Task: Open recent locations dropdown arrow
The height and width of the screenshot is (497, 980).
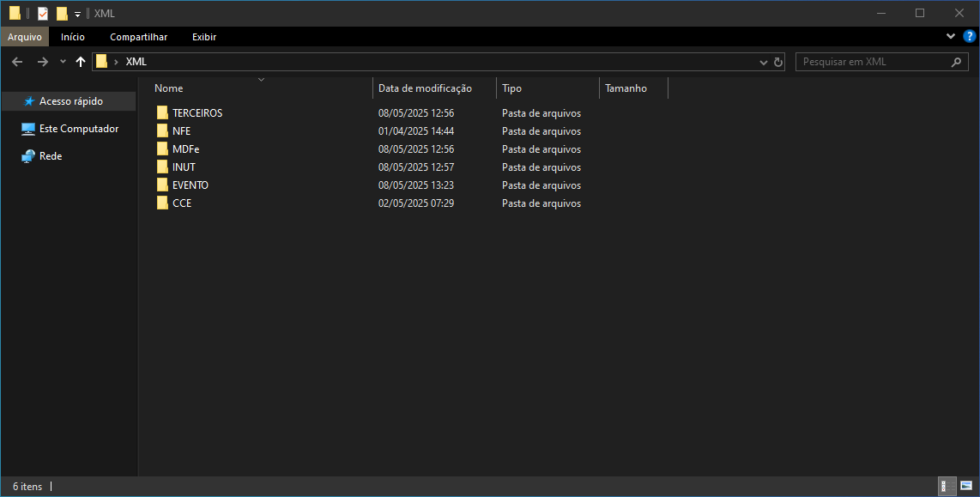Action: [63, 62]
